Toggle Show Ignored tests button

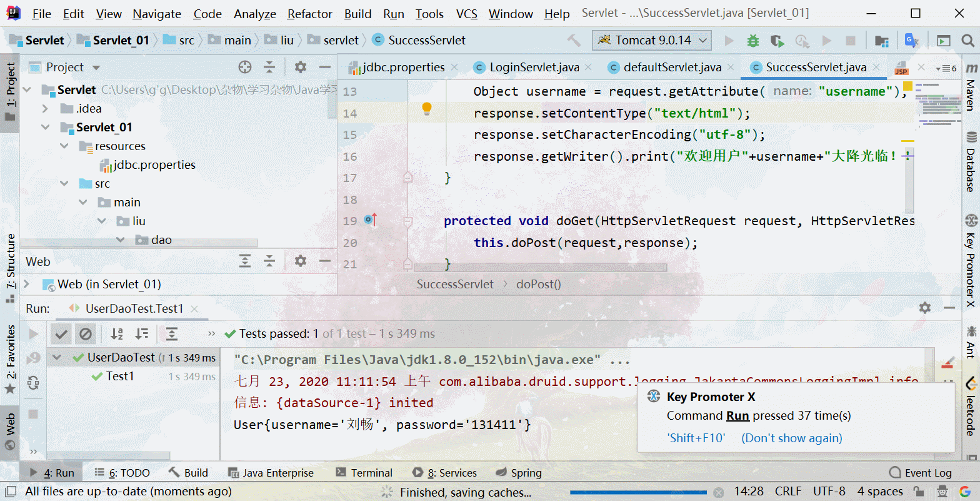click(x=86, y=334)
